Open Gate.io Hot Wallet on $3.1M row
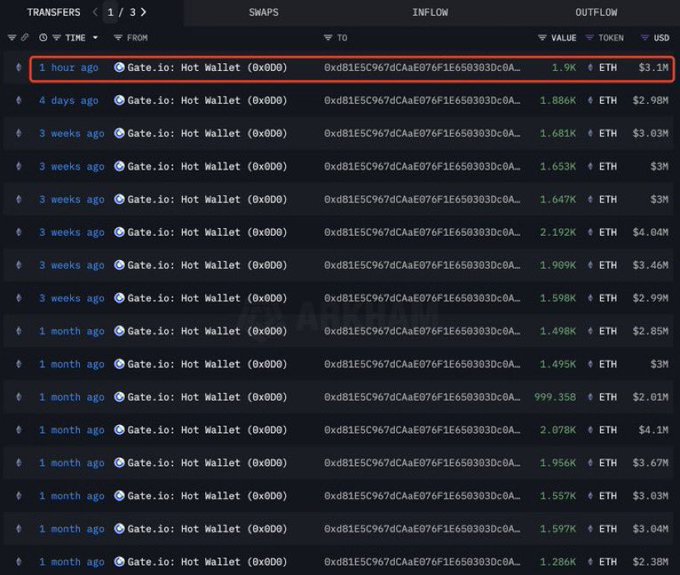This screenshot has width=680, height=575. tap(207, 67)
